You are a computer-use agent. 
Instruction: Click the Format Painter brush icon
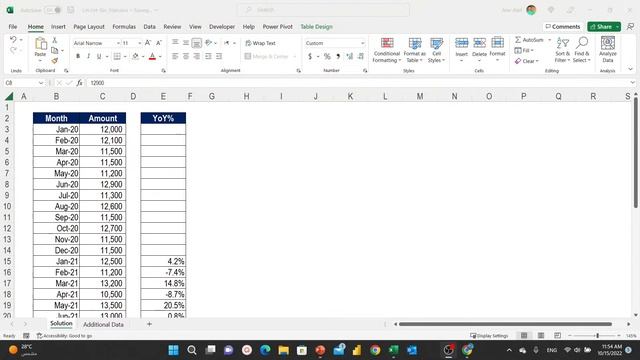point(55,61)
